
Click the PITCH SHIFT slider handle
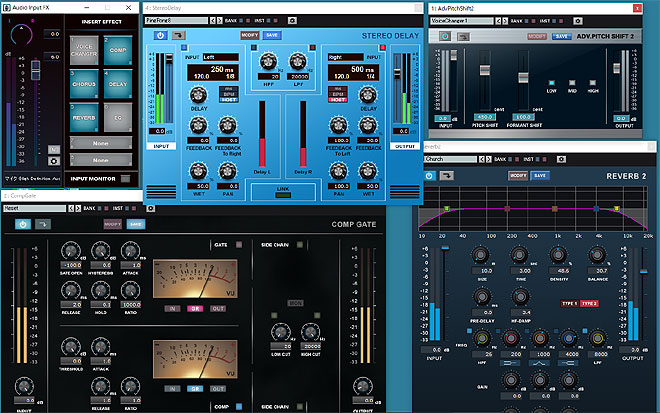(484, 69)
